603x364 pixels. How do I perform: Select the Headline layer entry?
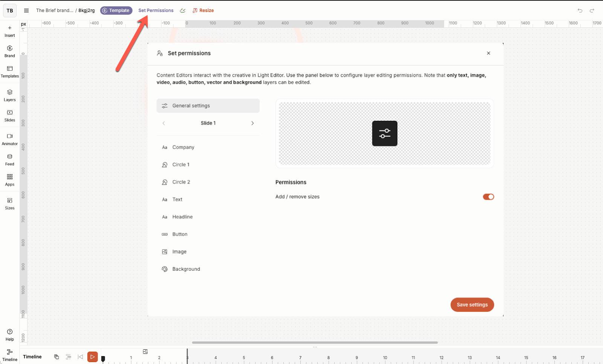[x=182, y=217]
